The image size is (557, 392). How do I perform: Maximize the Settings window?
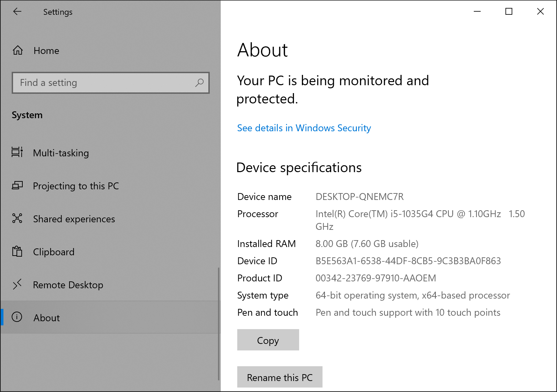tap(509, 11)
